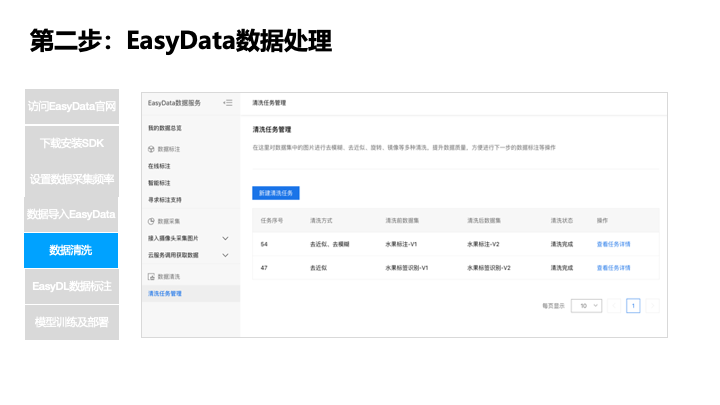Image resolution: width=720 pixels, height=405 pixels.
Task: Click cell 水果标签识别-V2
Action: 489,268
